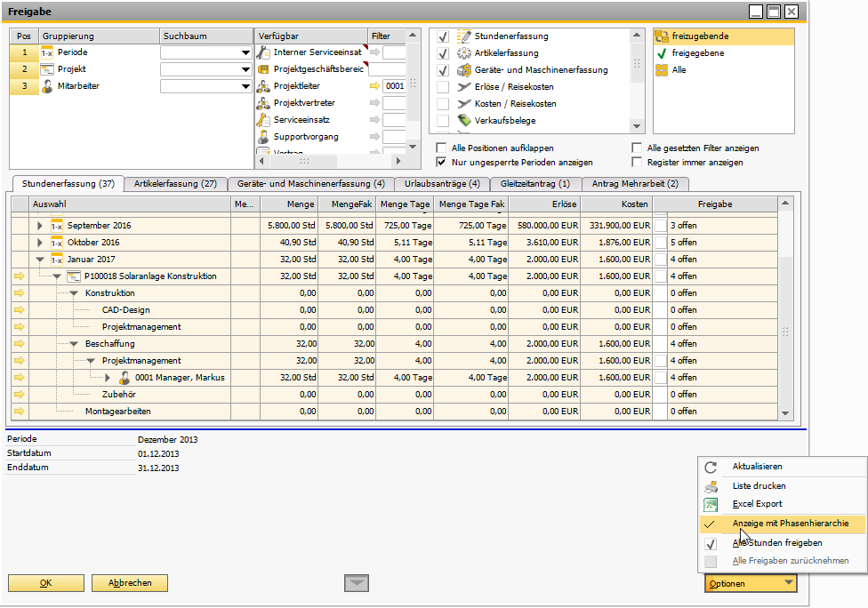
Task: Click the yellow arrow beside P100018 Solaranlage row
Action: point(20,276)
